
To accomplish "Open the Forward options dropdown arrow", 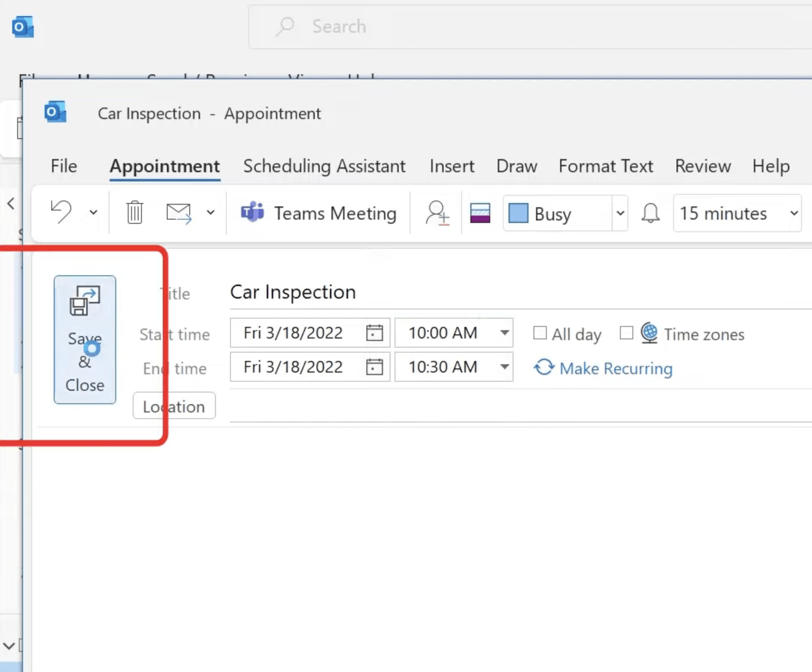I will pos(211,213).
